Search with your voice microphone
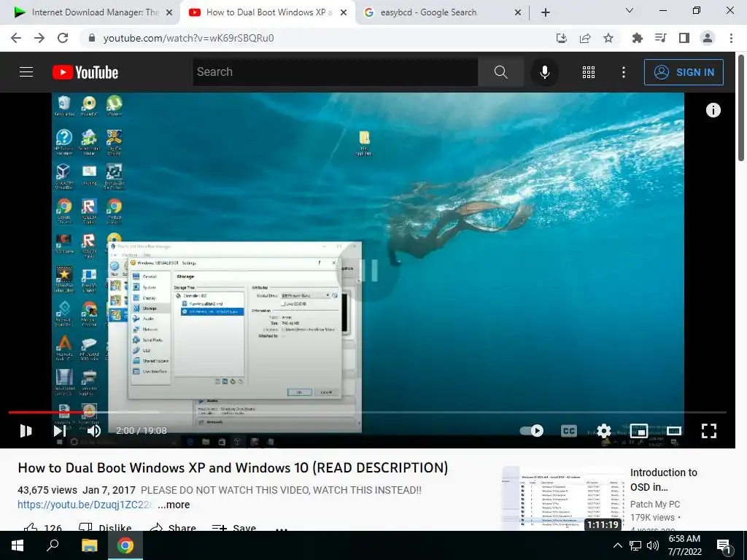Screen dimensions: 747x560 [544, 72]
